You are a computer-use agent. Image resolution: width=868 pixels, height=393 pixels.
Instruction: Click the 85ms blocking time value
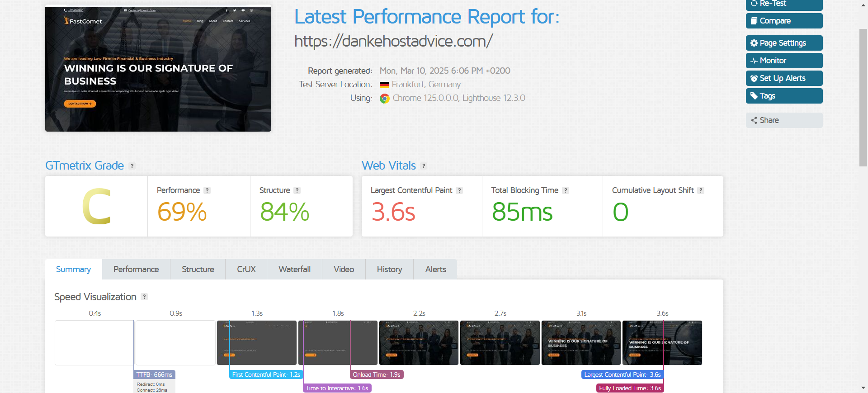tap(522, 212)
